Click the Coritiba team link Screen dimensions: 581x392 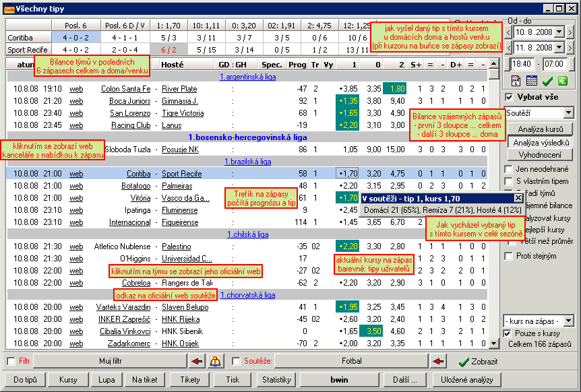[139, 174]
